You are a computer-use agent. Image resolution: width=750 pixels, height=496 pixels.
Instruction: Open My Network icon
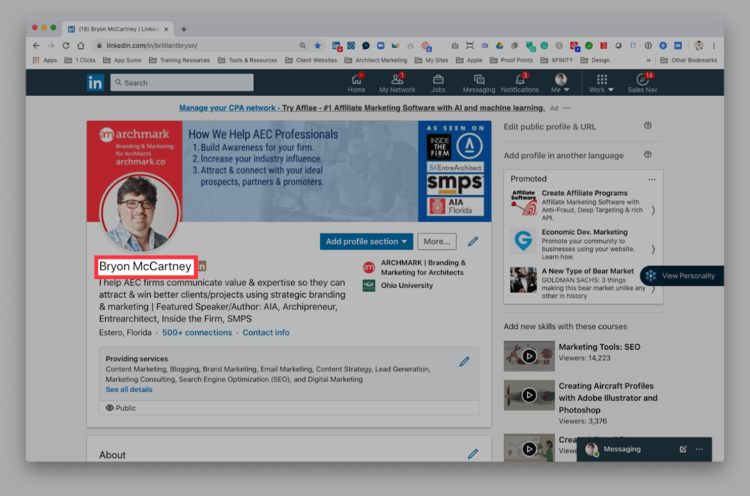[x=397, y=79]
